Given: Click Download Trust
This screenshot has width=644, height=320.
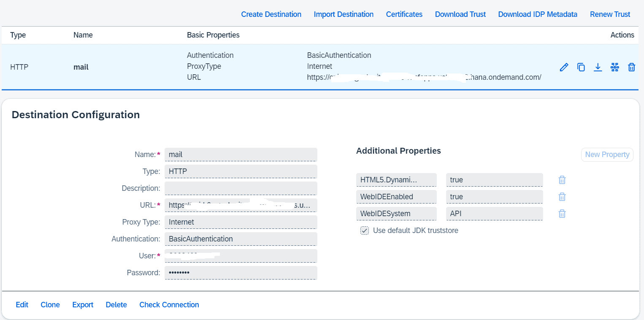Looking at the screenshot, I should tap(460, 14).
